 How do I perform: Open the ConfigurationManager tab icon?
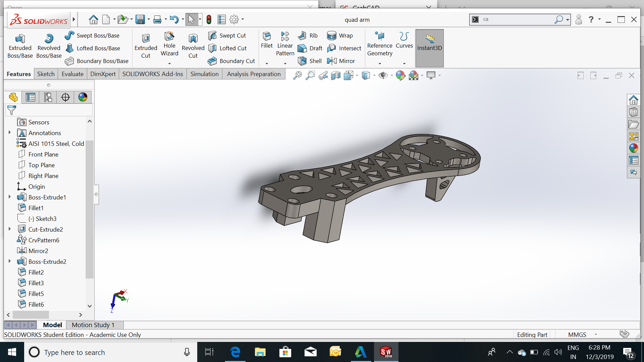click(x=48, y=97)
